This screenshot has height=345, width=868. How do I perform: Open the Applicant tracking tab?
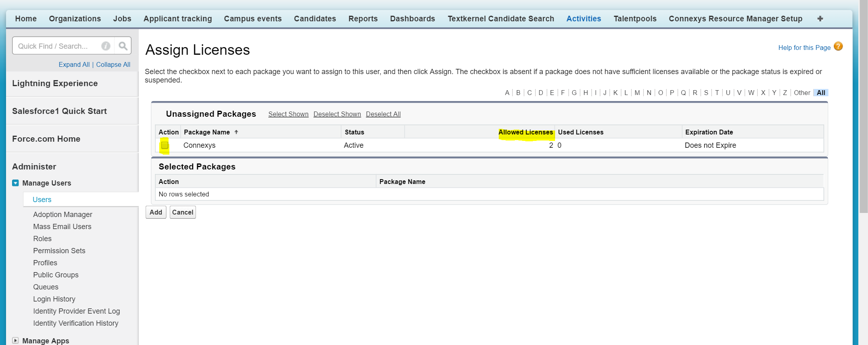(178, 19)
